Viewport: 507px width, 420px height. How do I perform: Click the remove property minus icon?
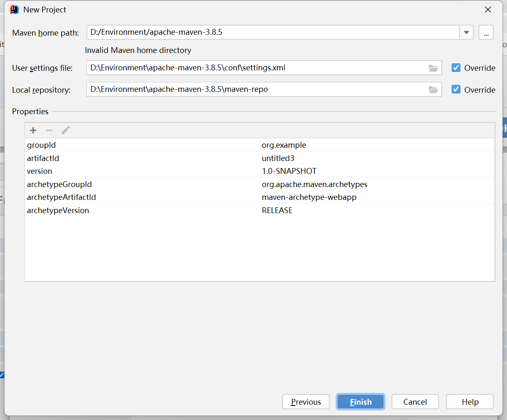[x=49, y=130]
